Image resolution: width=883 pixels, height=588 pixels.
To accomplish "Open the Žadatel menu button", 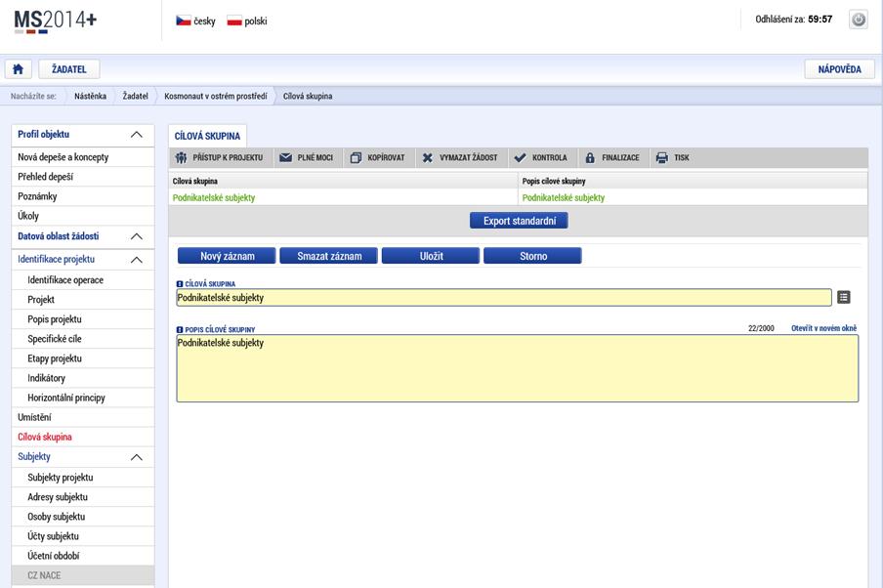I will click(69, 69).
